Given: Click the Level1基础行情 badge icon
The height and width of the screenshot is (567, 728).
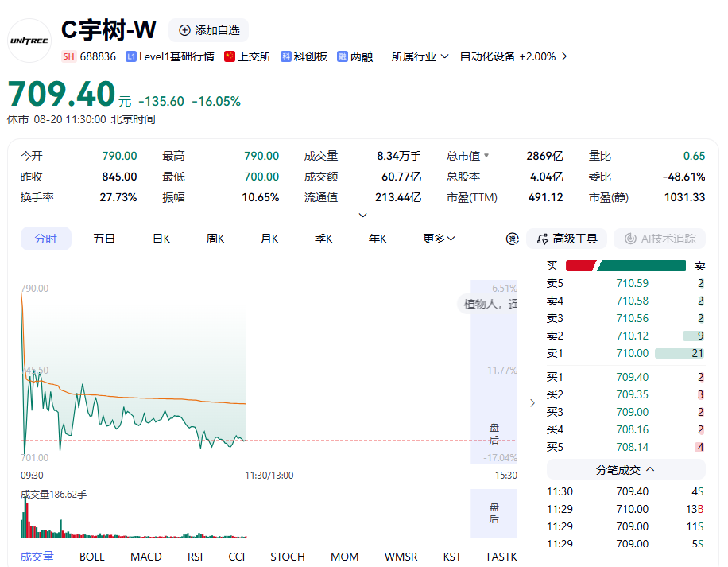Looking at the screenshot, I should 131,56.
